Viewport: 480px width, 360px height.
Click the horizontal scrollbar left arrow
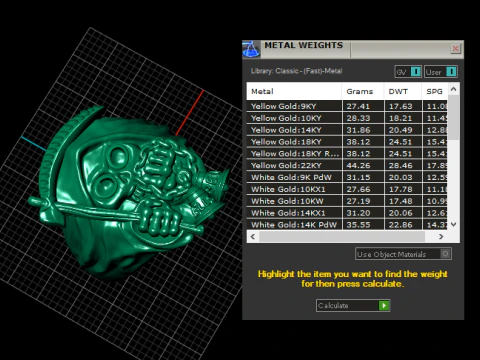pyautogui.click(x=253, y=236)
